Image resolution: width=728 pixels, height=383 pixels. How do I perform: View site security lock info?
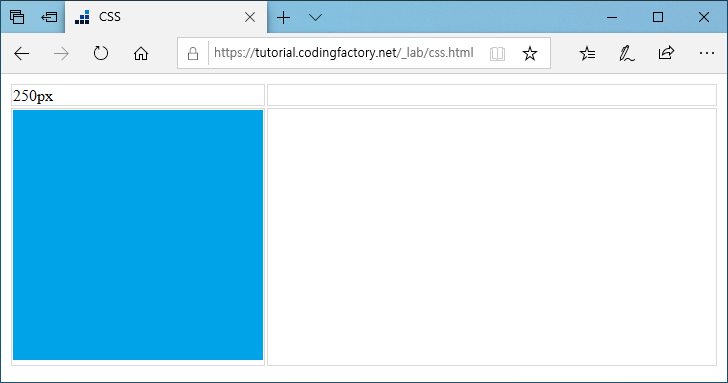pyautogui.click(x=193, y=53)
